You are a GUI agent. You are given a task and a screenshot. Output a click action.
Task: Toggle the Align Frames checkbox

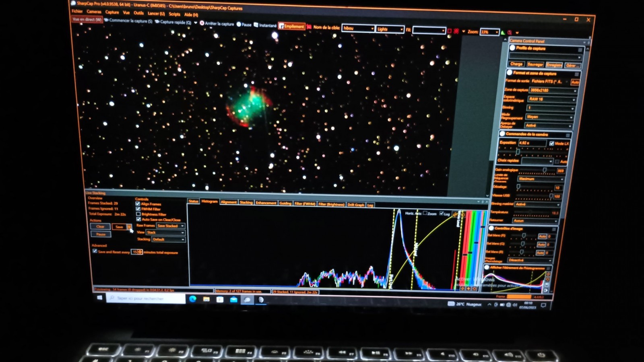pos(138,204)
